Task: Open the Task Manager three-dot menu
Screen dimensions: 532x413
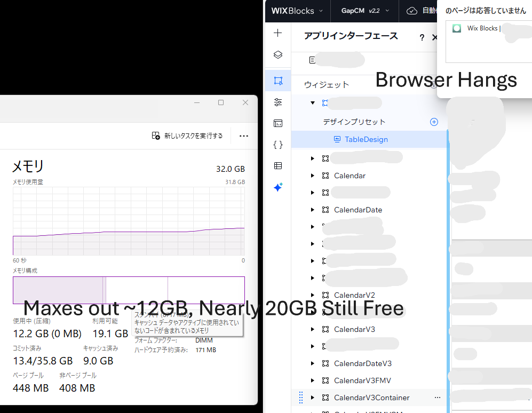Action: 244,136
